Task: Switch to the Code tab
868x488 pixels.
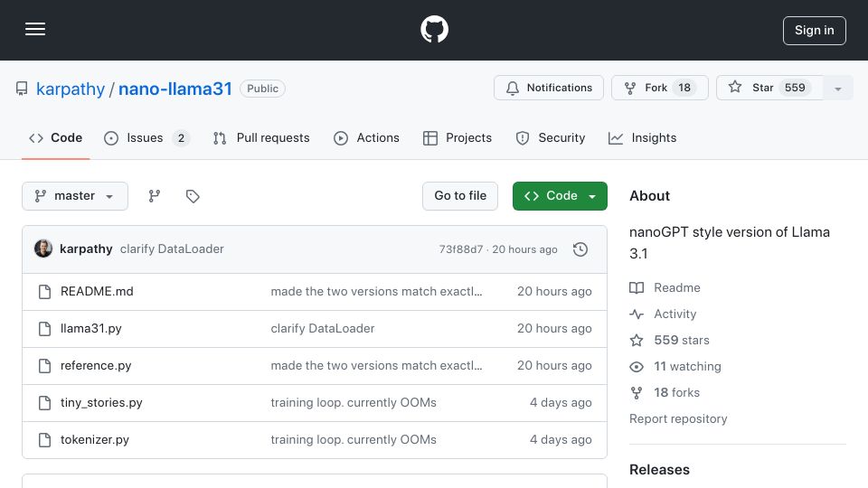Action: [56, 137]
